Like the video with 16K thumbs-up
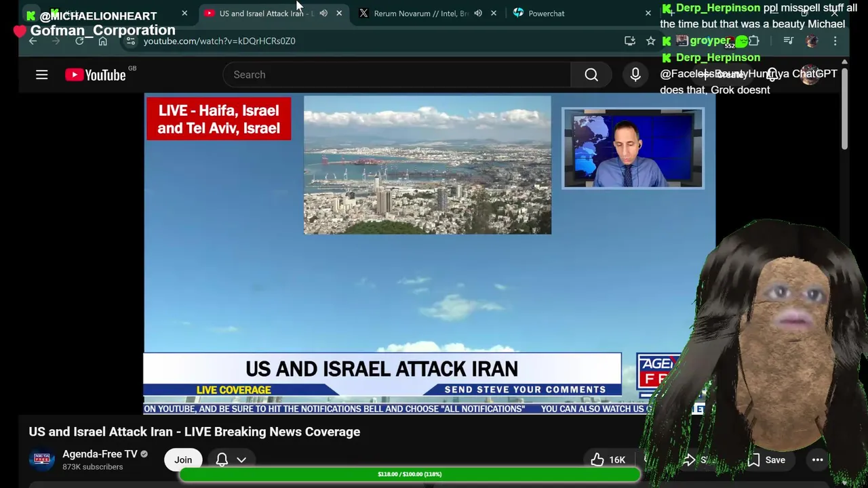 point(608,460)
